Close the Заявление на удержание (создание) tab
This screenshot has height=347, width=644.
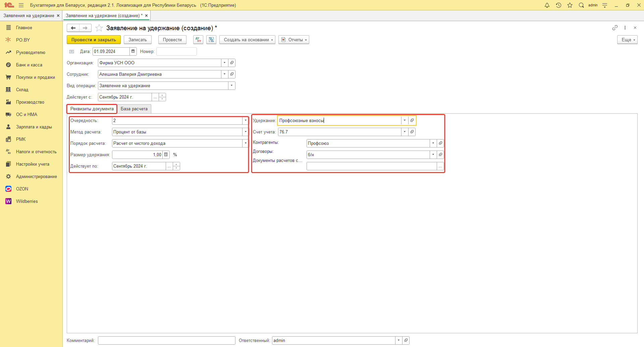(146, 15)
